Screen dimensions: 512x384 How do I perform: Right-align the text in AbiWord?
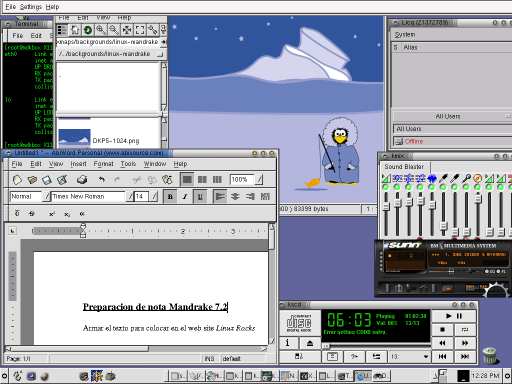click(250, 197)
